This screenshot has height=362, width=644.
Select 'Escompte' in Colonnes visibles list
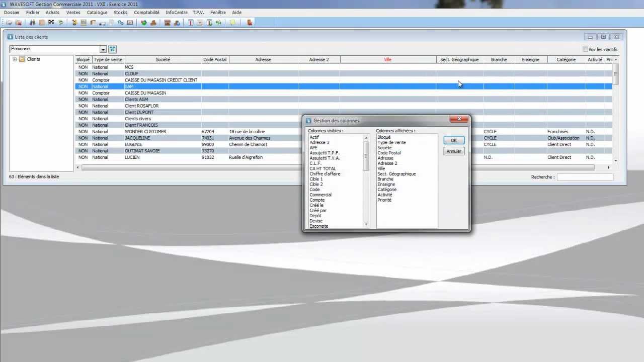pos(319,226)
